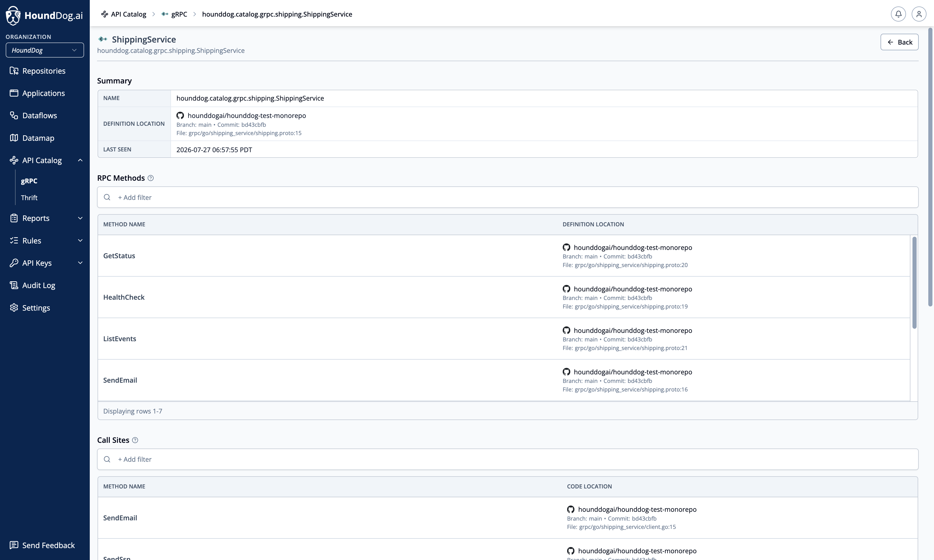The width and height of the screenshot is (934, 560).
Task: Click the Rules checklist icon
Action: point(14,240)
